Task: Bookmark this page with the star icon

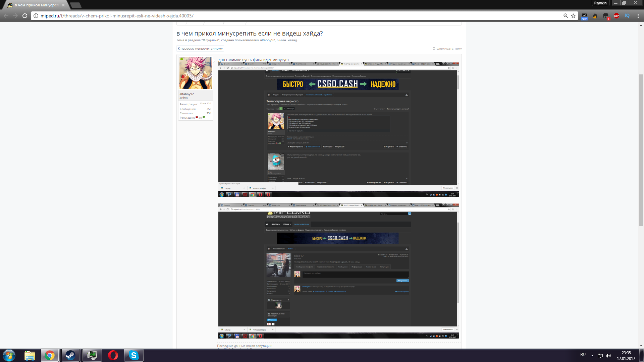Action: pyautogui.click(x=573, y=16)
